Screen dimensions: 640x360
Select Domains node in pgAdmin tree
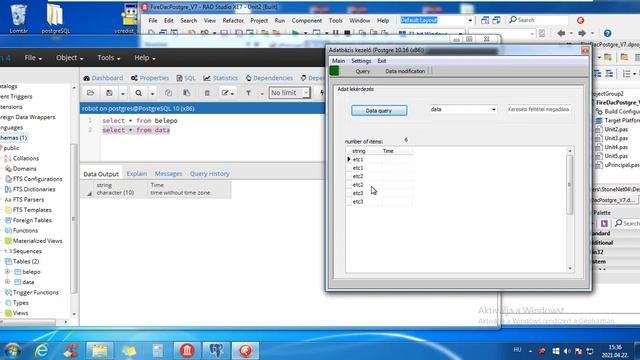[x=24, y=169]
